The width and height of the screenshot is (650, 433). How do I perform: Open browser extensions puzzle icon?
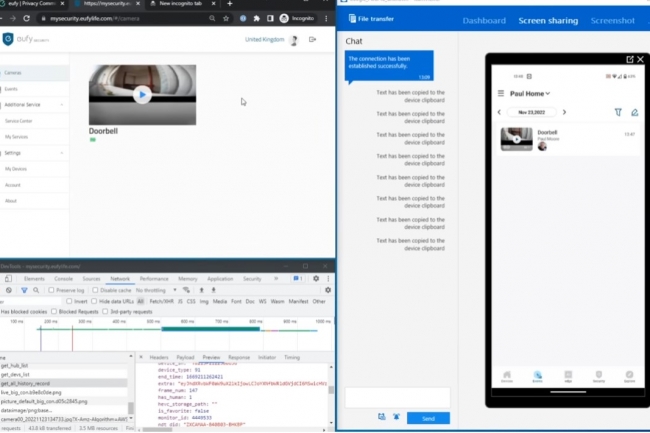[257, 18]
